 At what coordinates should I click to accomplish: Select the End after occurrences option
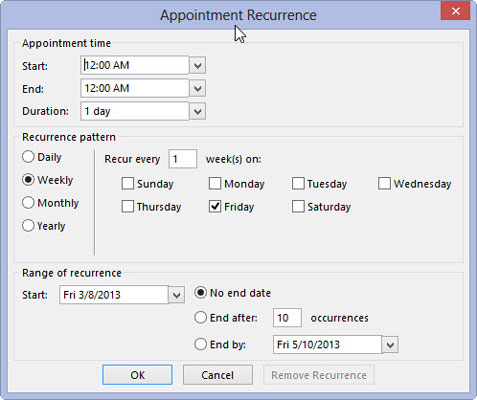201,317
